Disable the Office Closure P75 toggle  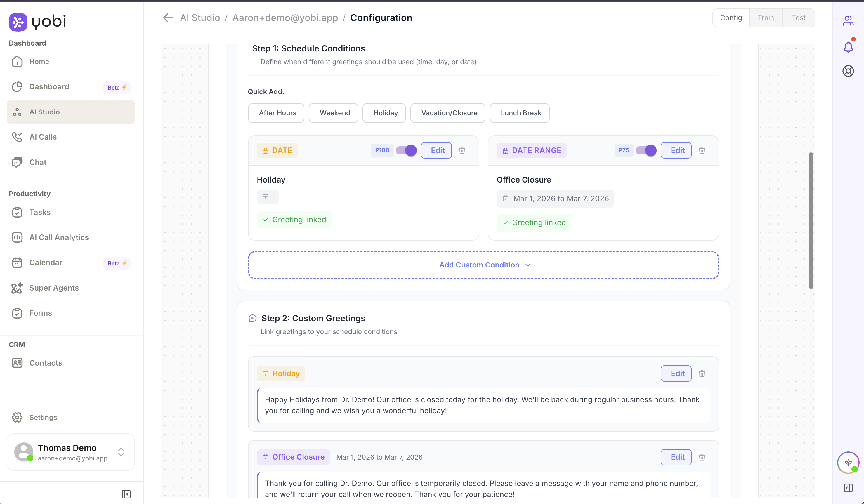point(646,150)
